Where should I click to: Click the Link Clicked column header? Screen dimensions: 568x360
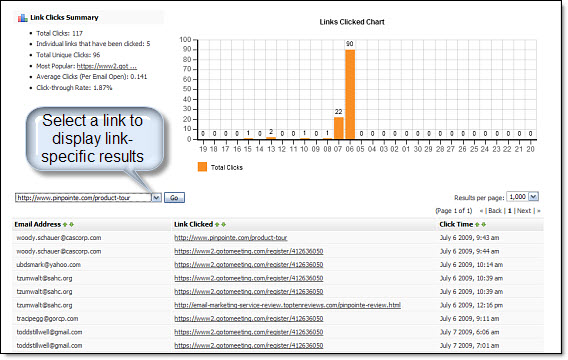[x=193, y=225]
